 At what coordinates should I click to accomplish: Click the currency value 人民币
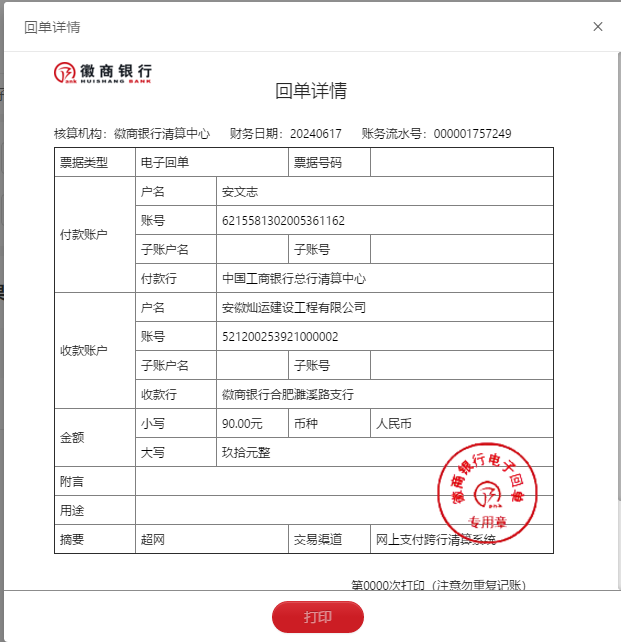[x=394, y=424]
